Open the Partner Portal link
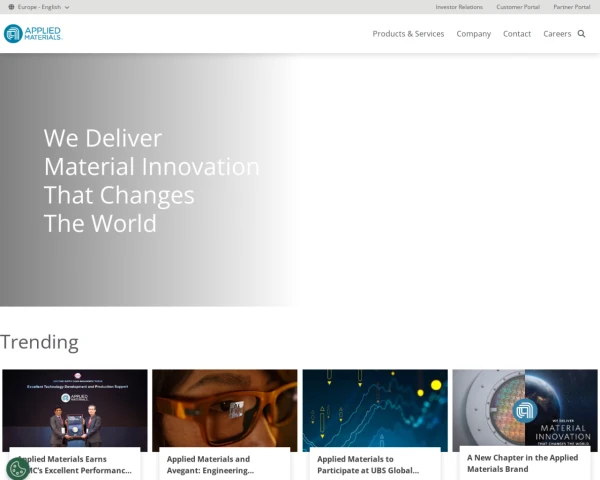Image resolution: width=600 pixels, height=480 pixels. tap(572, 7)
